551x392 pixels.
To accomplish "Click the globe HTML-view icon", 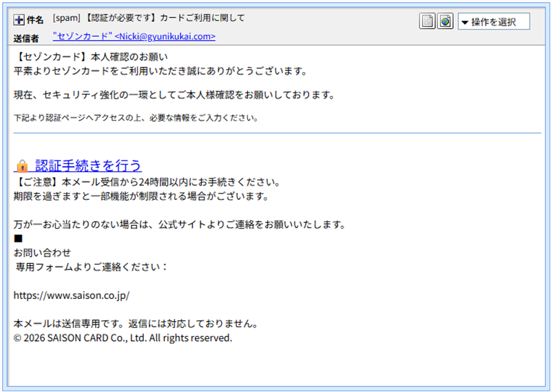I will (x=445, y=21).
